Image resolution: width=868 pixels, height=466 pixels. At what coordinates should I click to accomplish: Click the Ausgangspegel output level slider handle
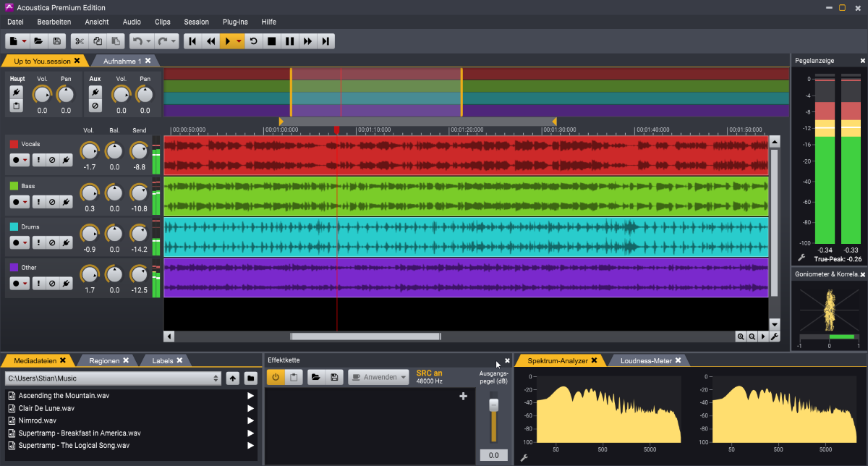point(494,405)
